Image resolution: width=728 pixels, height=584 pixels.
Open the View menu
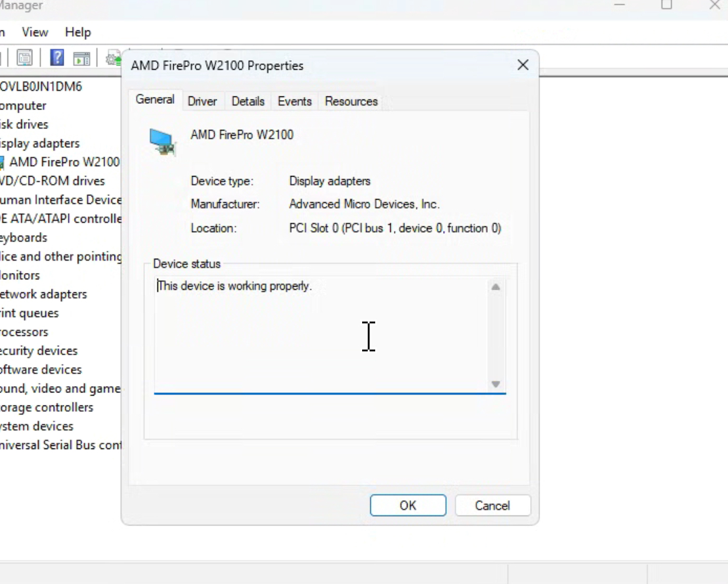click(35, 32)
